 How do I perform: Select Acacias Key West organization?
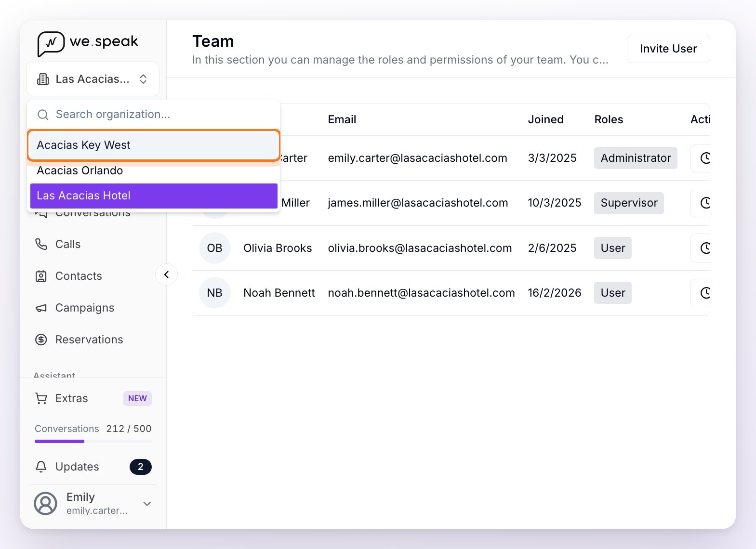click(x=154, y=145)
